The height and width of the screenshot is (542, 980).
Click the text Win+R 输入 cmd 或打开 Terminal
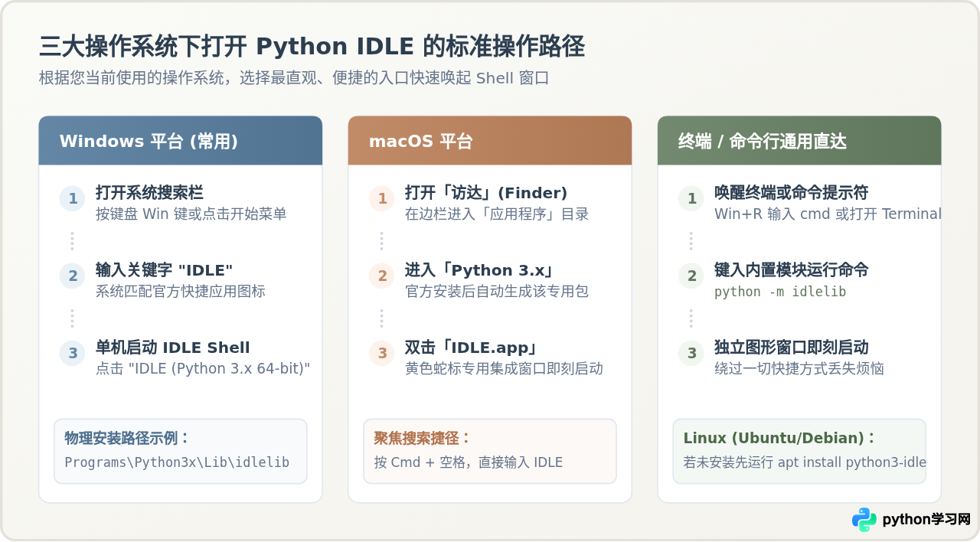tap(828, 214)
